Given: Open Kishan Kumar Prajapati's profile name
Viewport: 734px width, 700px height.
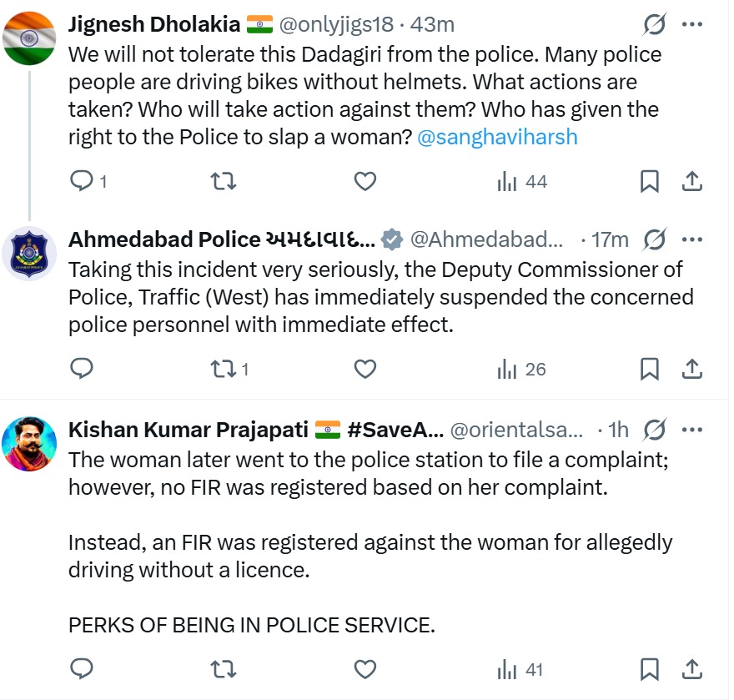Looking at the screenshot, I should 189,430.
